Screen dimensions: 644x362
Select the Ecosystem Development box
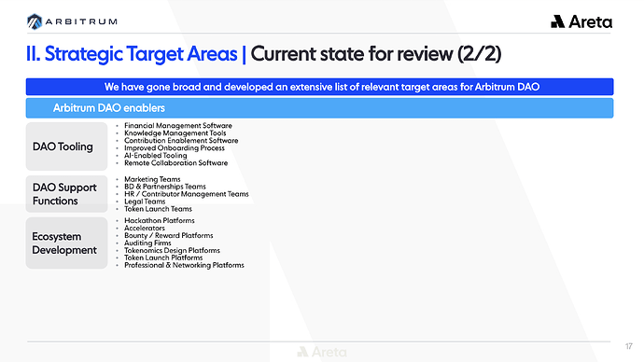click(66, 243)
